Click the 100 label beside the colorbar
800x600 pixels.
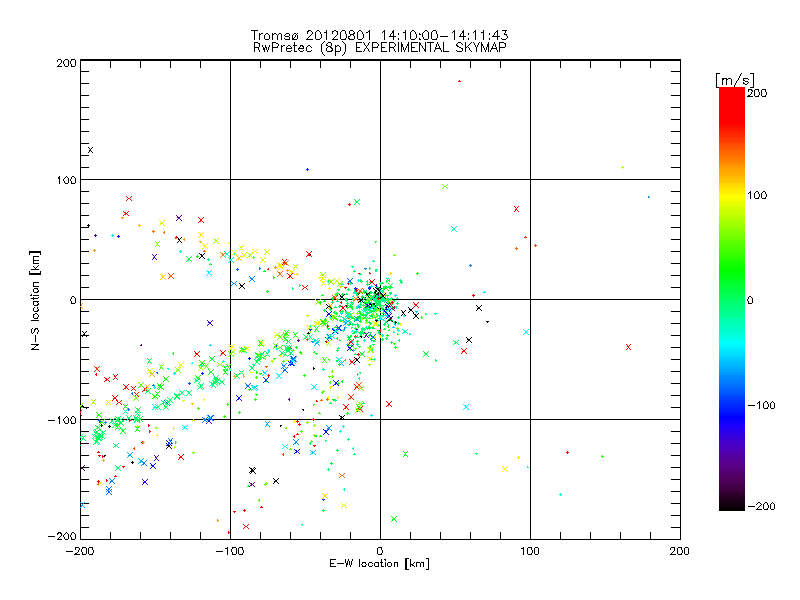pyautogui.click(x=757, y=195)
